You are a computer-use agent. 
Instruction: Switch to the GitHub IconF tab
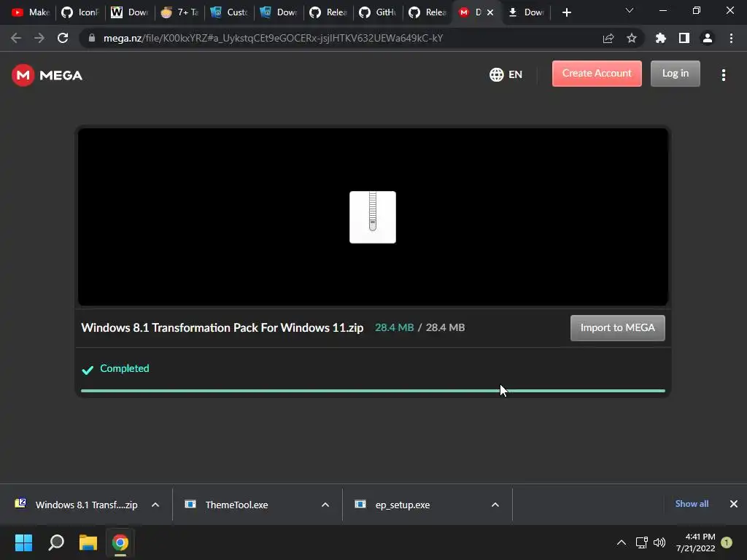click(x=80, y=12)
